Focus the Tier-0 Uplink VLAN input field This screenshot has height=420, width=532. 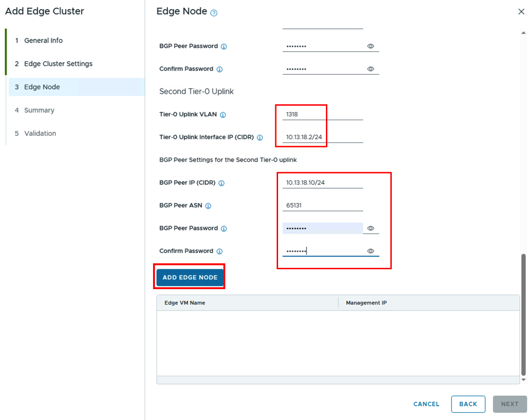[322, 114]
